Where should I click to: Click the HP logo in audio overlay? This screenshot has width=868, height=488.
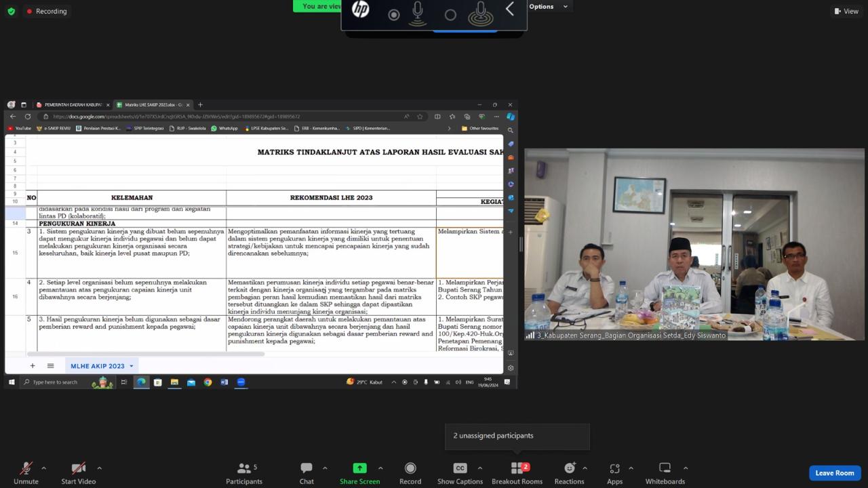point(361,9)
